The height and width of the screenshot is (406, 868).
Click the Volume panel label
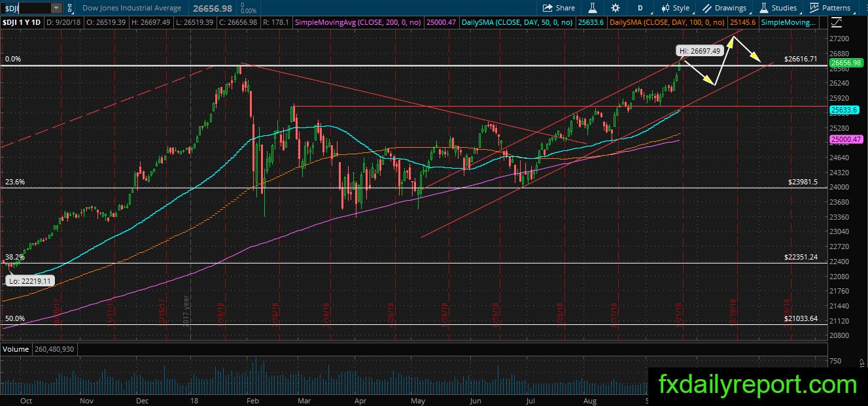click(16, 349)
